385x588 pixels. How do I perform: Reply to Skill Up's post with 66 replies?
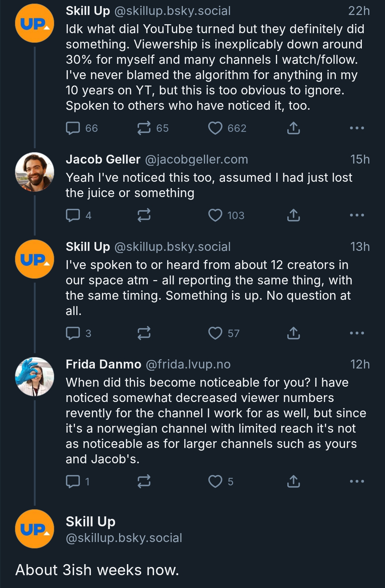(73, 128)
